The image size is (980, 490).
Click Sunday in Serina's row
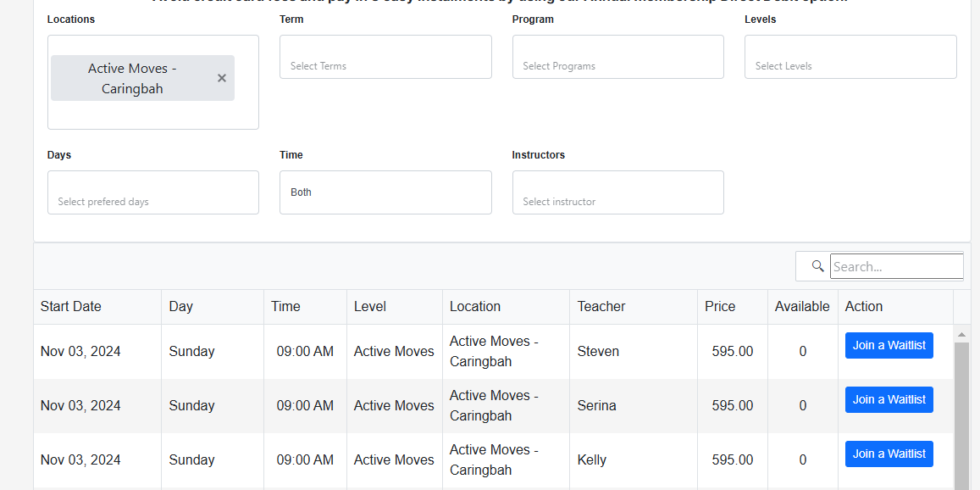pyautogui.click(x=192, y=405)
